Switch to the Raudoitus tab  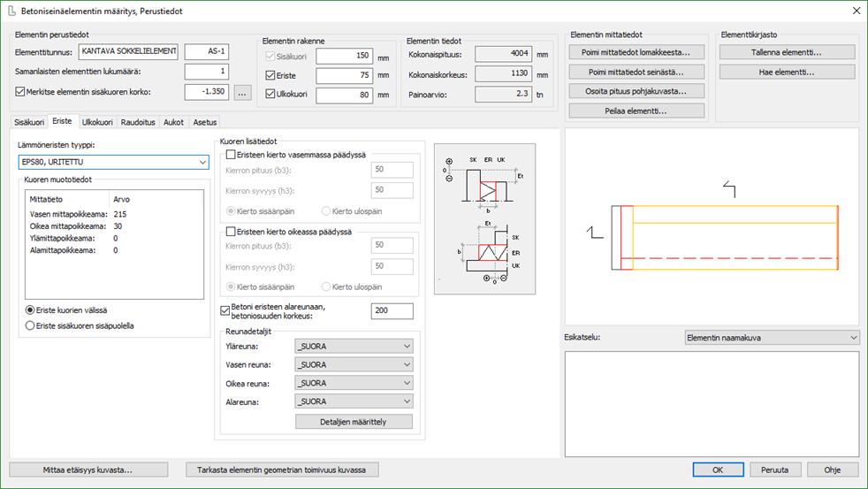tap(138, 122)
